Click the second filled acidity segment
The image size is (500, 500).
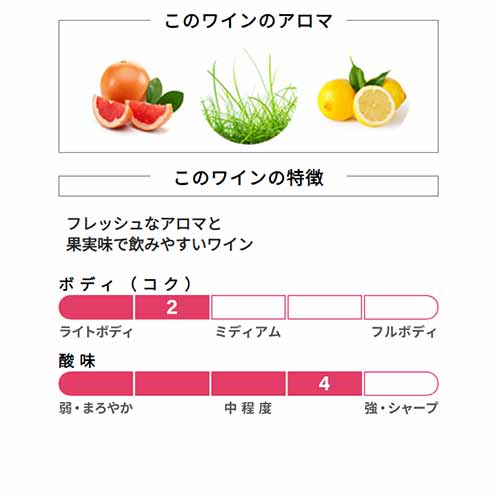[x=172, y=384]
